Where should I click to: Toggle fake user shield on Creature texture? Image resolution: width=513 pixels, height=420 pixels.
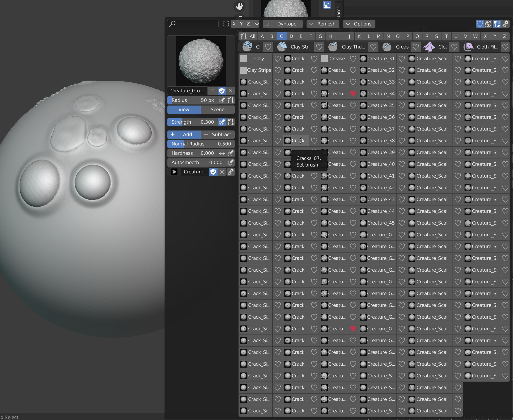point(213,172)
